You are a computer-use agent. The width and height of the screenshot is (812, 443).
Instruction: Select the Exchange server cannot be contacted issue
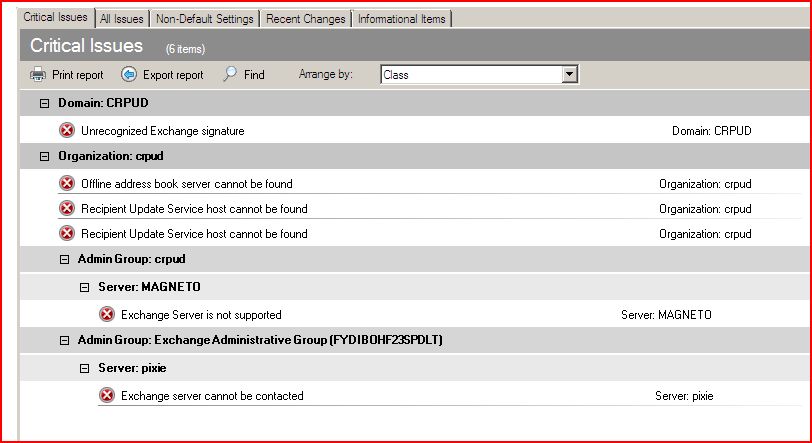(x=212, y=396)
